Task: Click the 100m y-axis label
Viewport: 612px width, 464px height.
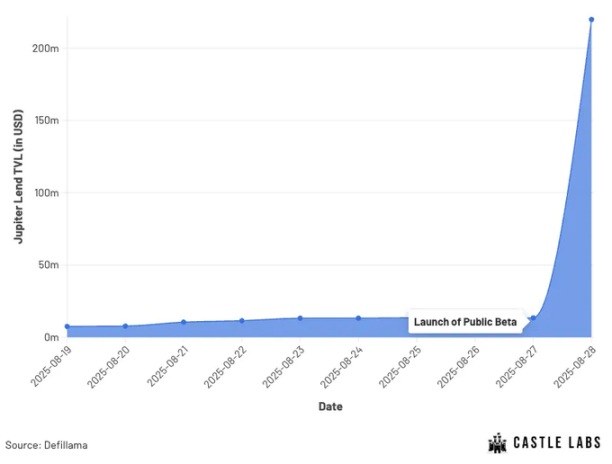Action: point(46,193)
